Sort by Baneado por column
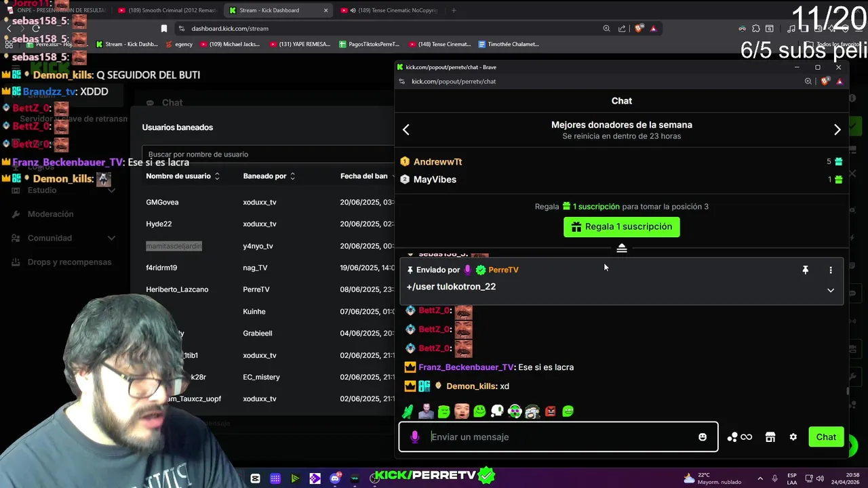The image size is (868, 488). click(269, 176)
